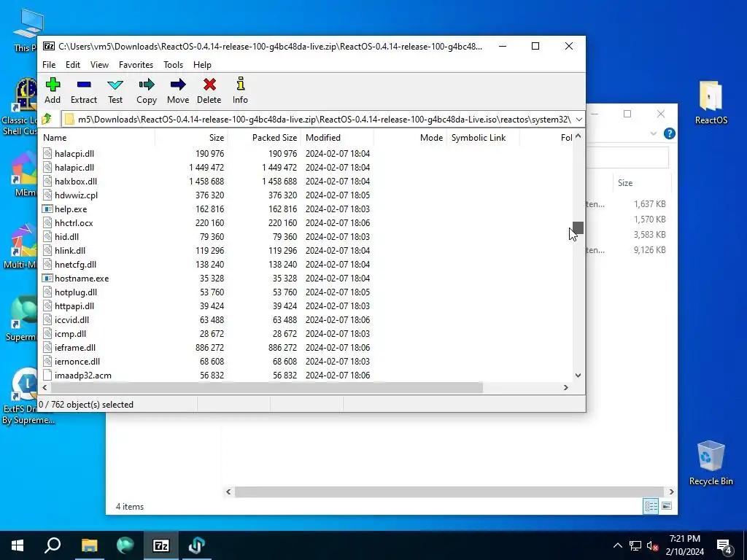The image size is (747, 560).
Task: Sort by Size column header in 7-Zip
Action: click(x=191, y=138)
